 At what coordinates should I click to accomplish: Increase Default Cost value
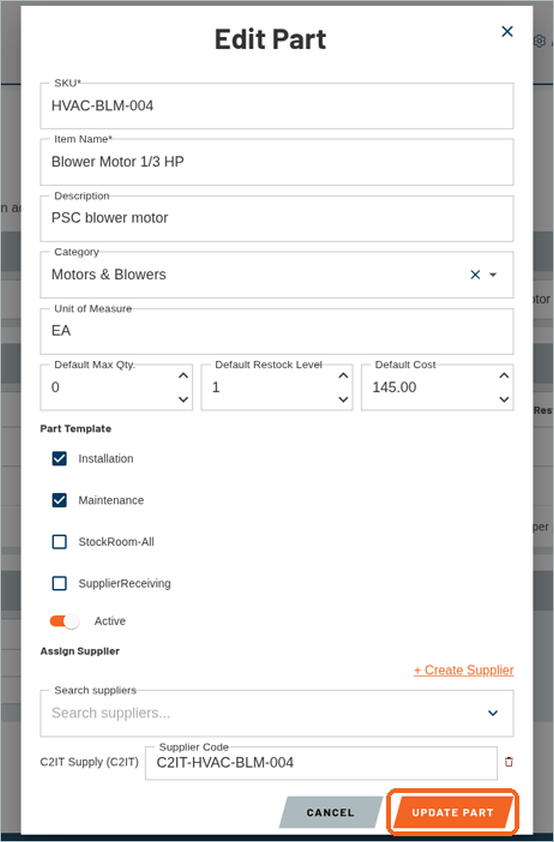pos(504,375)
